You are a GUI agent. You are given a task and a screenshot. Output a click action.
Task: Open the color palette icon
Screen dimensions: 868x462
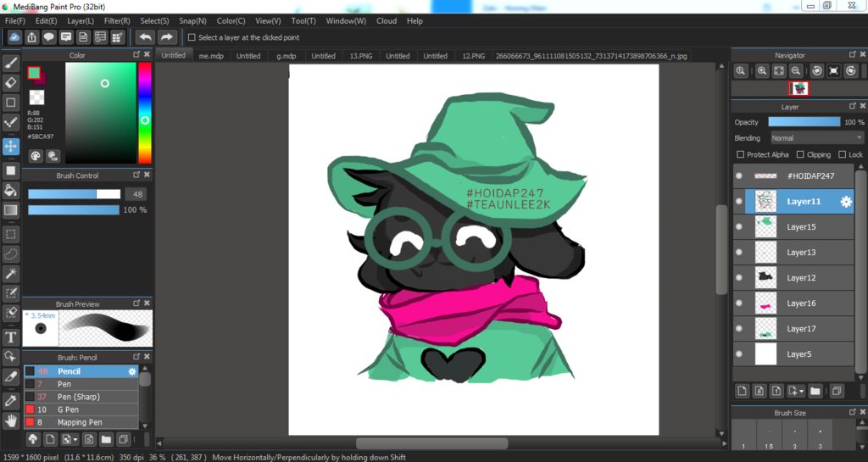coord(36,155)
